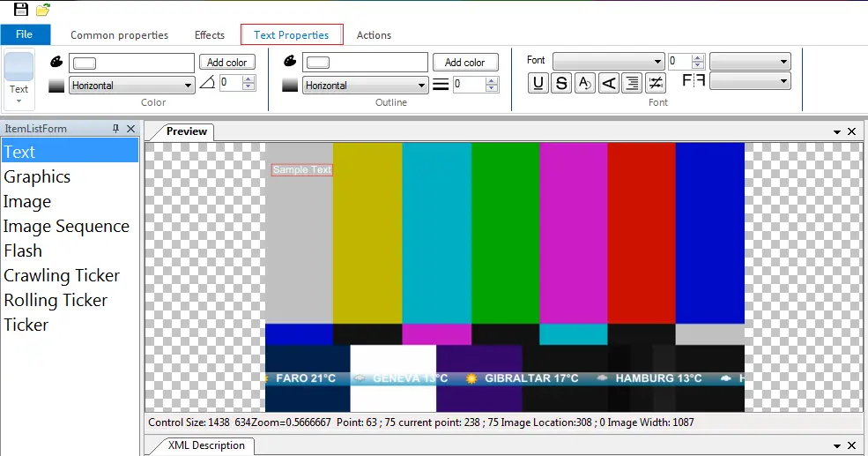Toggle strikethrough text formatting

coord(561,84)
